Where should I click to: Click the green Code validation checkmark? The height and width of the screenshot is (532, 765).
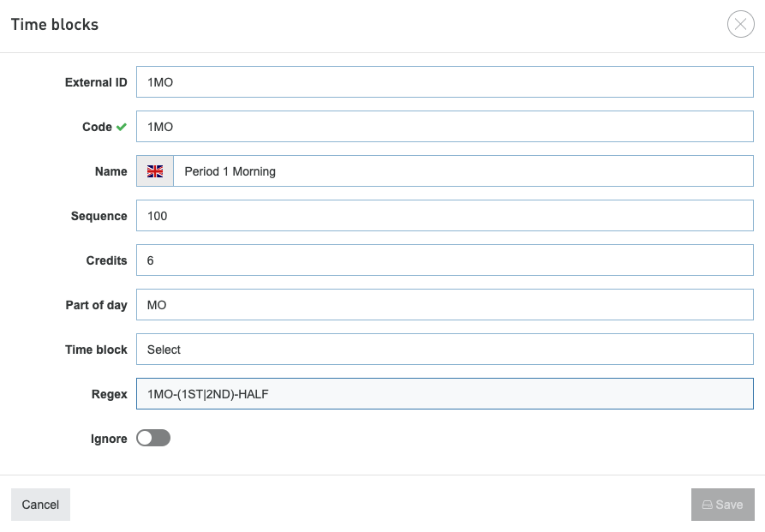[122, 127]
